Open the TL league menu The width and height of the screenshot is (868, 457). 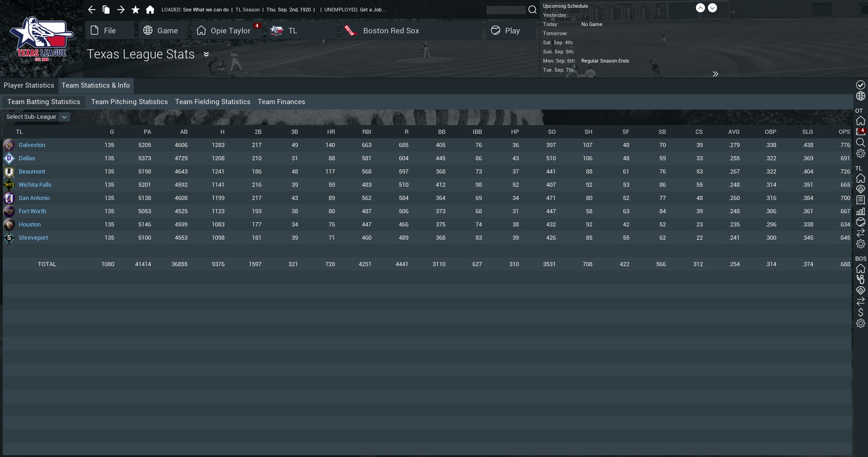(x=302, y=30)
